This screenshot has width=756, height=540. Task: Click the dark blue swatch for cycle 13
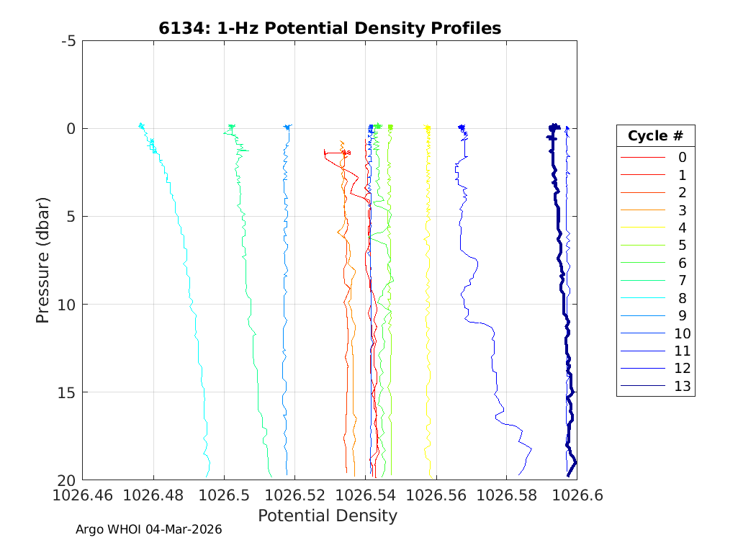pyautogui.click(x=643, y=386)
